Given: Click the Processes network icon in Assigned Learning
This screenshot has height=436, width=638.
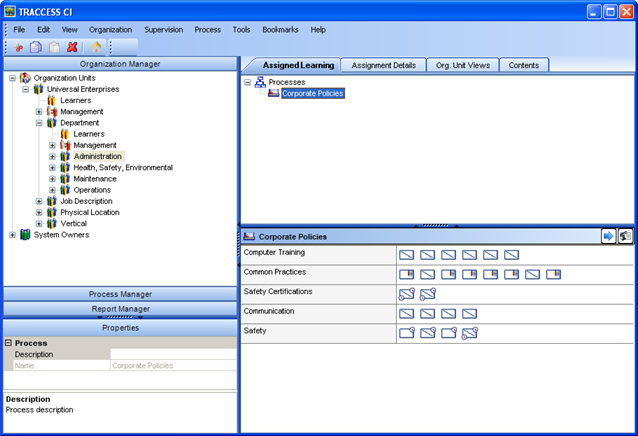Looking at the screenshot, I should coord(260,82).
